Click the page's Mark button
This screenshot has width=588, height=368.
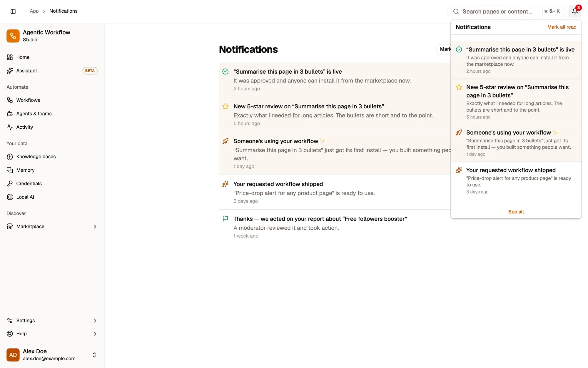point(444,49)
